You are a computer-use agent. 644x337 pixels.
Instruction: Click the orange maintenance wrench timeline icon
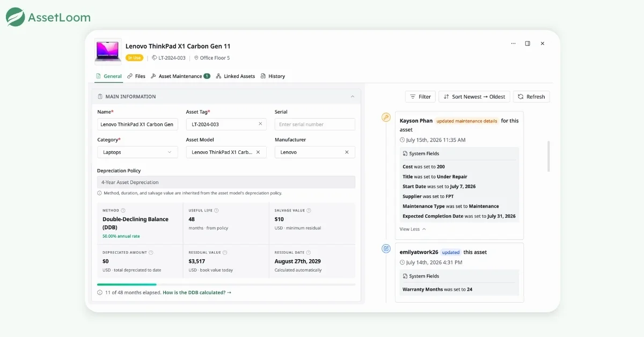386,117
